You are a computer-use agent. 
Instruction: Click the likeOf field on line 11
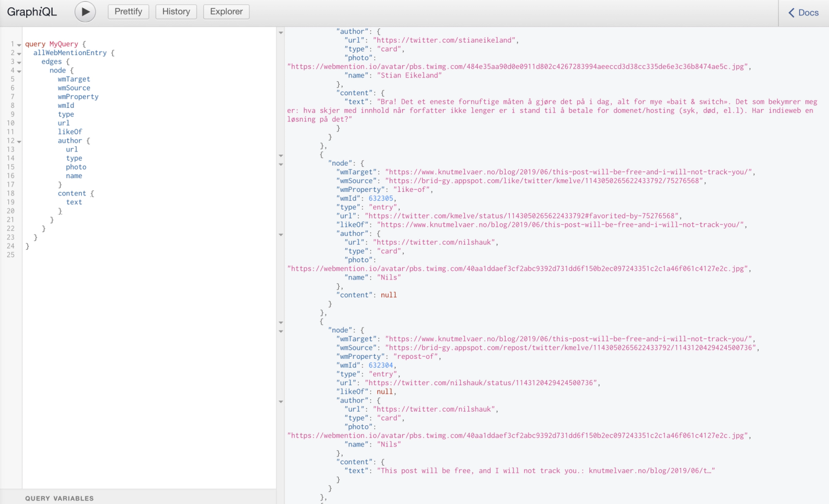(x=70, y=131)
